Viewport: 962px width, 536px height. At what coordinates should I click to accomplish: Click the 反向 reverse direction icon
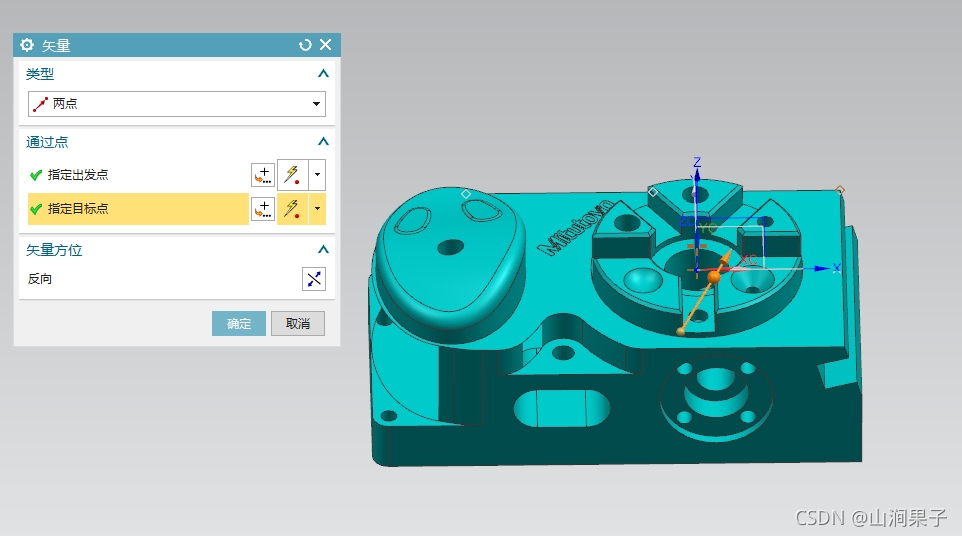314,279
